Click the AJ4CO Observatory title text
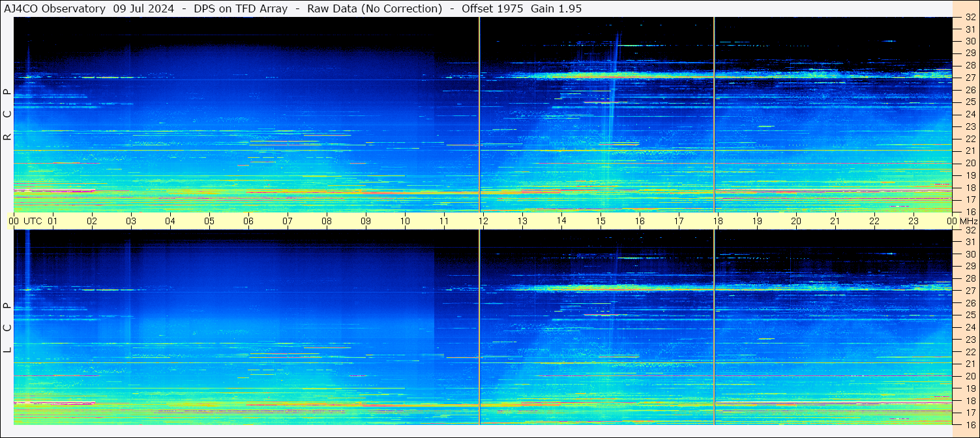The width and height of the screenshot is (980, 438). (55, 8)
